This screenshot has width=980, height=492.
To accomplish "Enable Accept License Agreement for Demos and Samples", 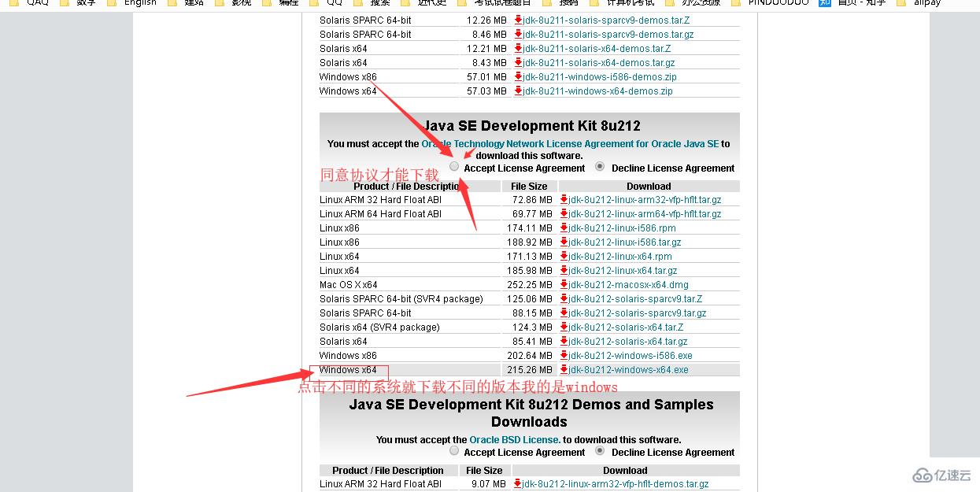I will click(x=453, y=450).
